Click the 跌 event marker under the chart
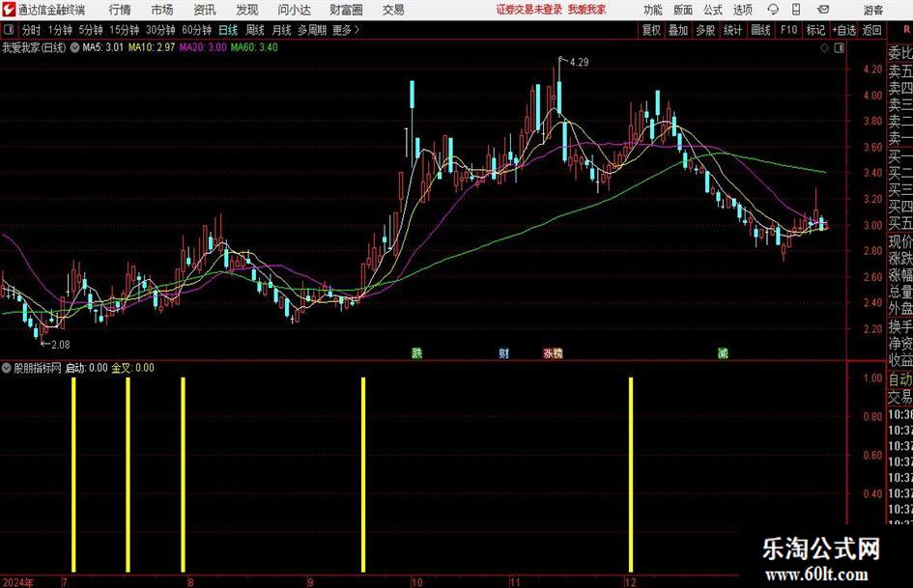The image size is (913, 588). pyautogui.click(x=416, y=352)
